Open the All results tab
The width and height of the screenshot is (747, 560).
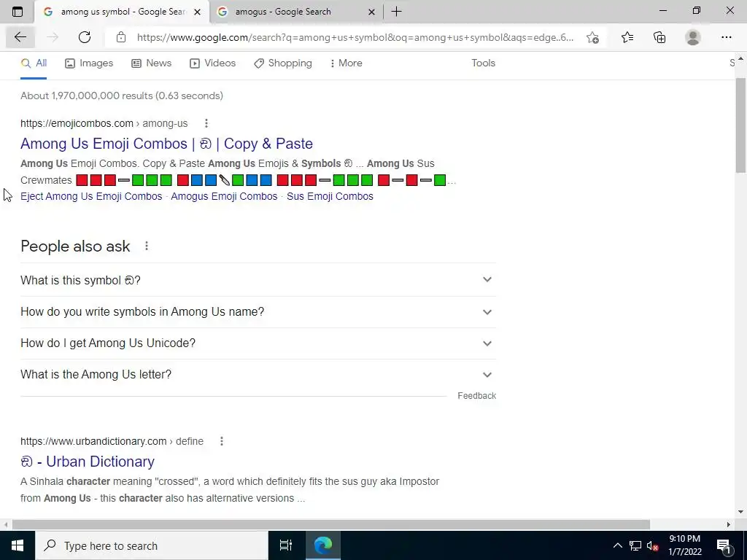(x=34, y=63)
